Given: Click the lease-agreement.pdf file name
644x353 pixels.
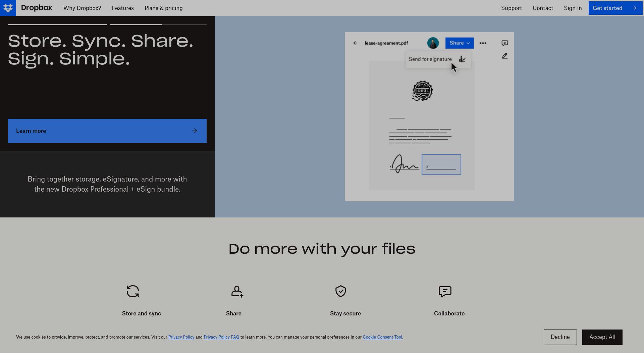Looking at the screenshot, I should (x=386, y=43).
